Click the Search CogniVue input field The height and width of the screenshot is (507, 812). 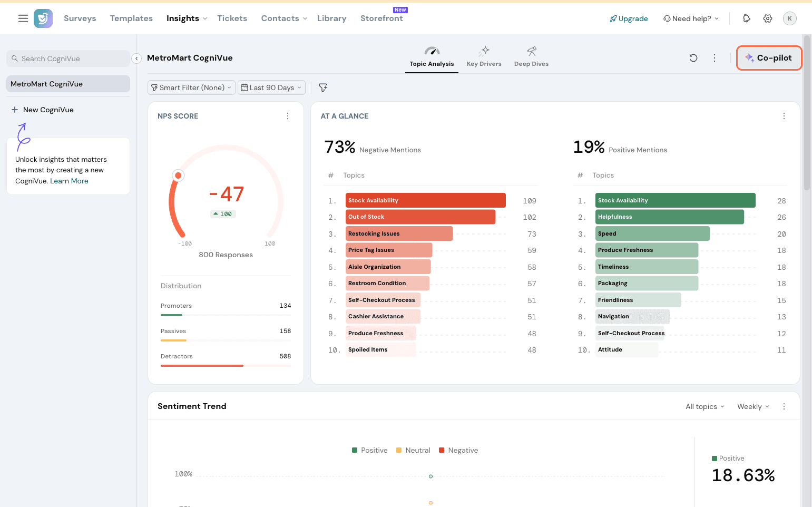coord(69,58)
